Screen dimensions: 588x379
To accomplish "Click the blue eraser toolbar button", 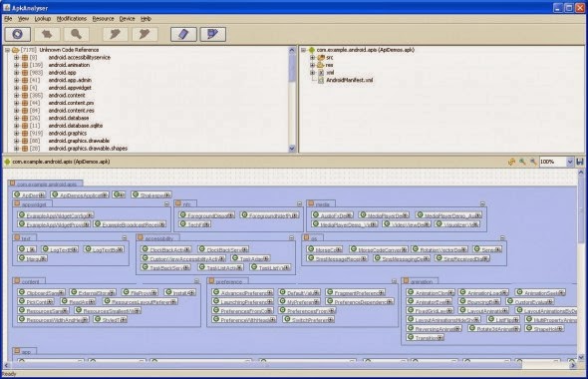I will 183,34.
